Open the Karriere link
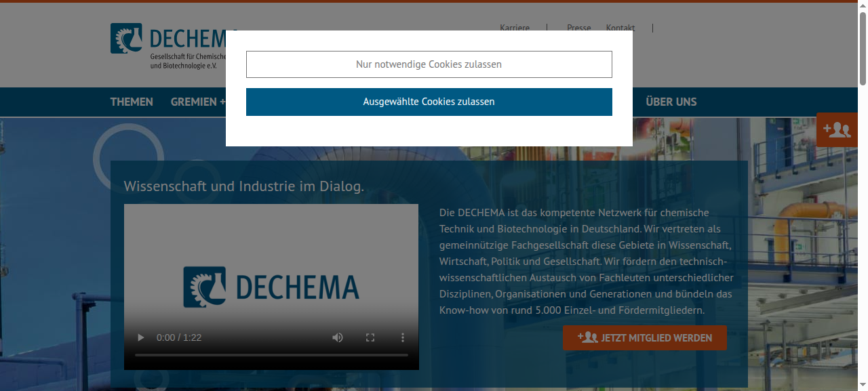The height and width of the screenshot is (391, 868). 515,28
